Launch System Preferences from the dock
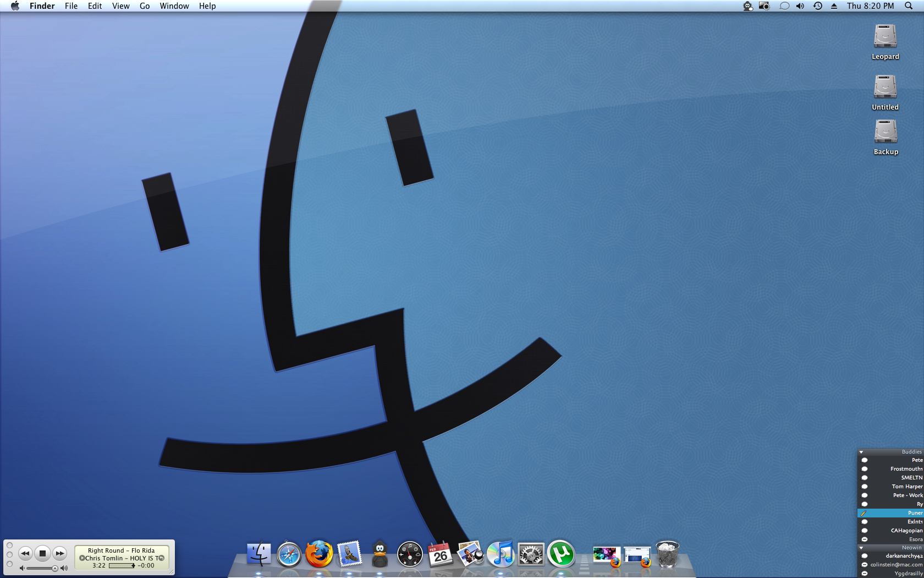The width and height of the screenshot is (924, 578). 531,554
